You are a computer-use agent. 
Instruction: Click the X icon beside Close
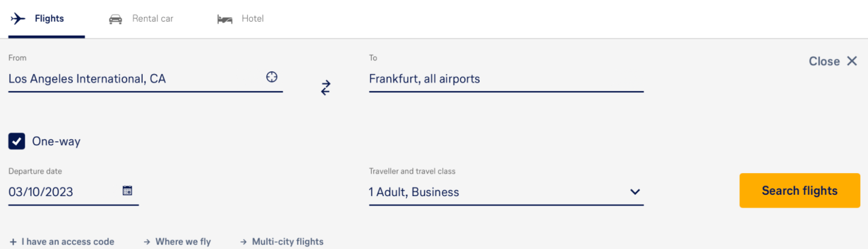click(852, 61)
